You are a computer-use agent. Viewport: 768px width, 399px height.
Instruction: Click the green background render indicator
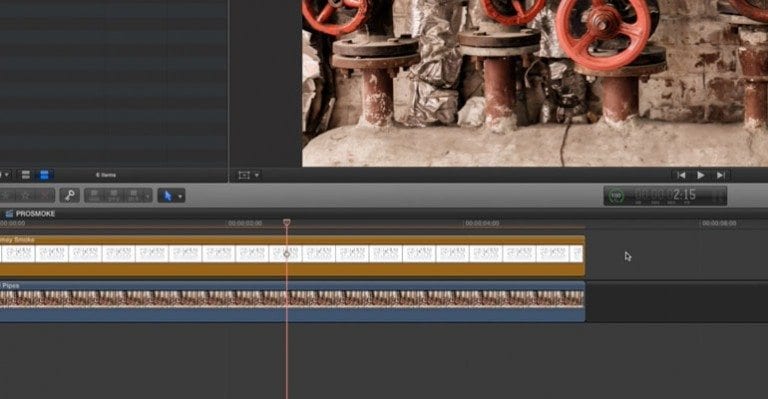[616, 196]
